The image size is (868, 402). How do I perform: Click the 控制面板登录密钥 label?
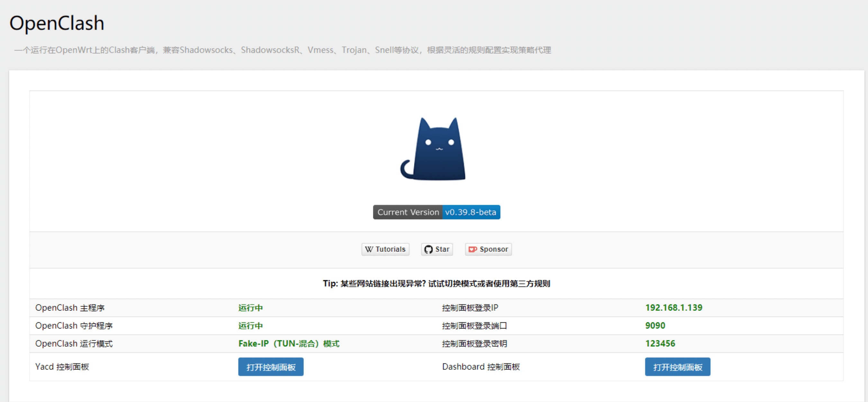(475, 344)
